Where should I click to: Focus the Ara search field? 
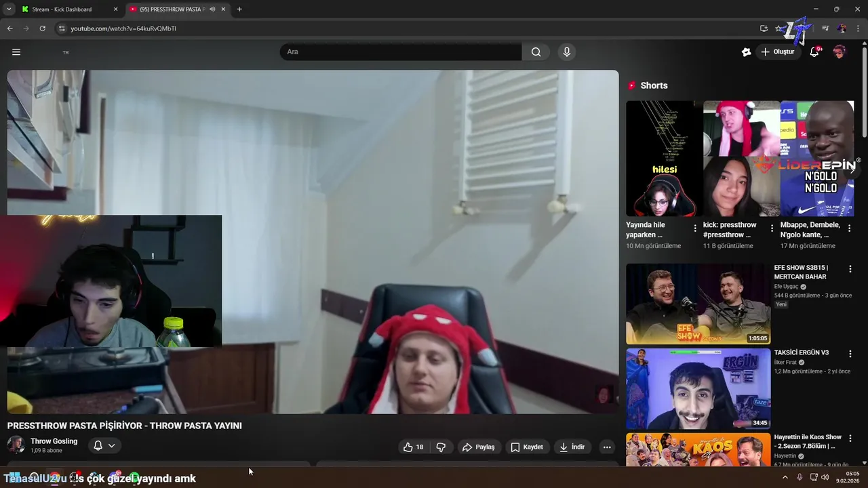tap(401, 52)
